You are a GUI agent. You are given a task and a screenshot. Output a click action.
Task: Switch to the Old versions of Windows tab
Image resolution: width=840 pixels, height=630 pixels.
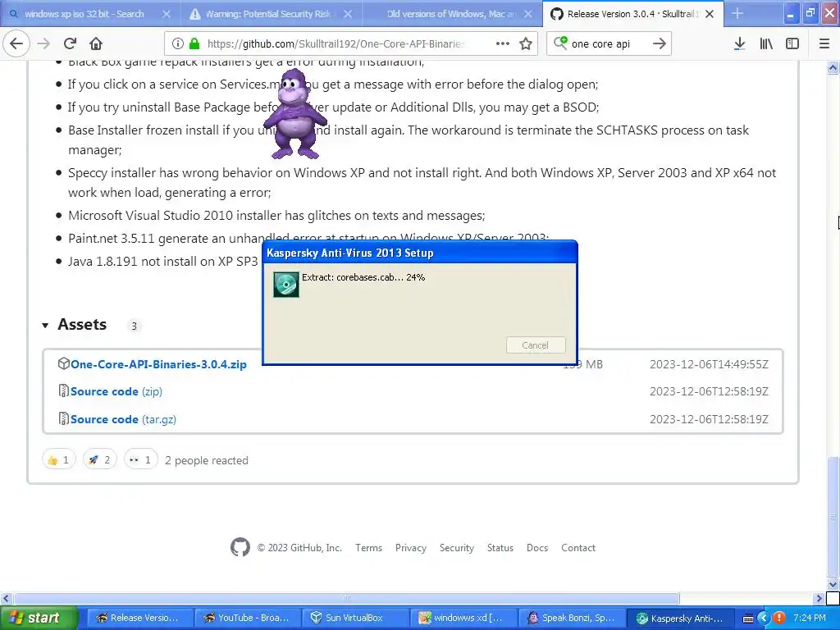[452, 14]
